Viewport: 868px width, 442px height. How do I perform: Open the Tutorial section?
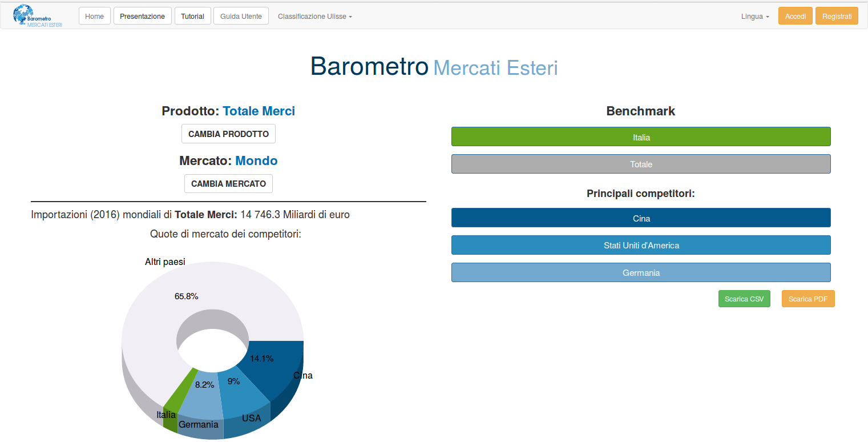tap(192, 15)
